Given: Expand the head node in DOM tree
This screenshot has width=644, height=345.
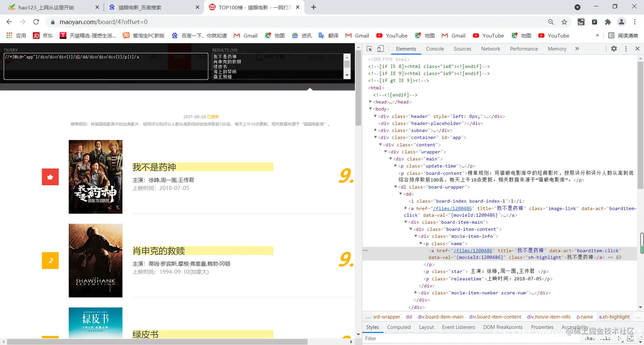Looking at the screenshot, I should 371,102.
